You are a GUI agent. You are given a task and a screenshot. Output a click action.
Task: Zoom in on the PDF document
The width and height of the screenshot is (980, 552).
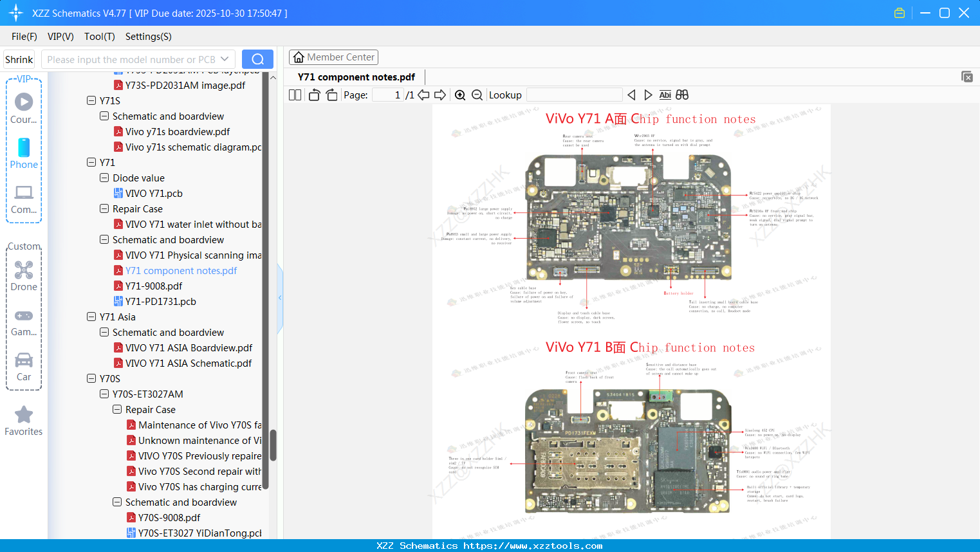(460, 95)
